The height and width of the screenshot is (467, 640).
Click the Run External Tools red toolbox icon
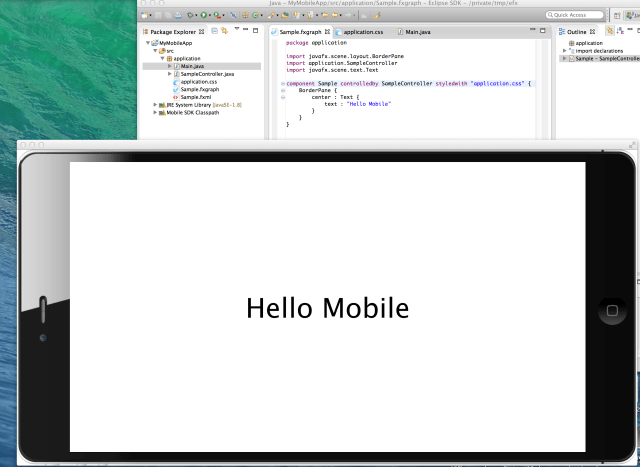pyautogui.click(x=217, y=15)
